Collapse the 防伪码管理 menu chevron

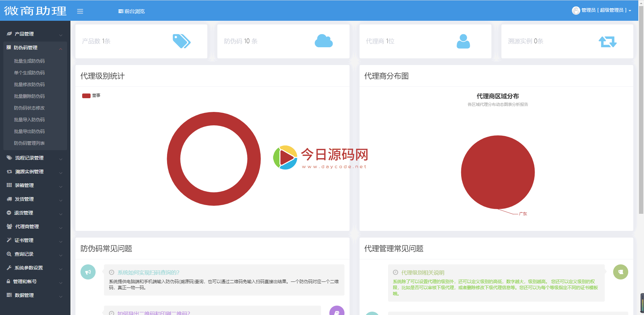point(61,49)
